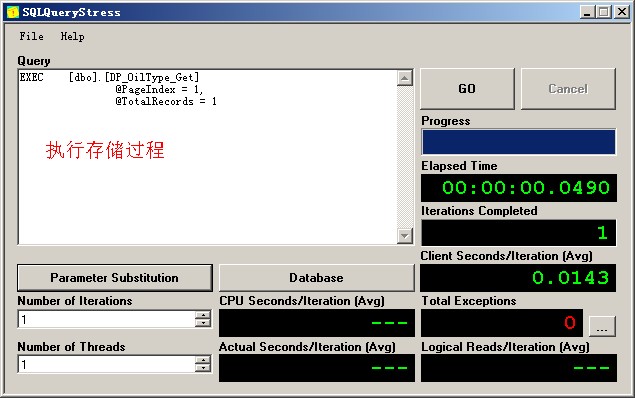Click the @PageIndex = 1 query line
The width and height of the screenshot is (635, 398).
pyautogui.click(x=159, y=89)
